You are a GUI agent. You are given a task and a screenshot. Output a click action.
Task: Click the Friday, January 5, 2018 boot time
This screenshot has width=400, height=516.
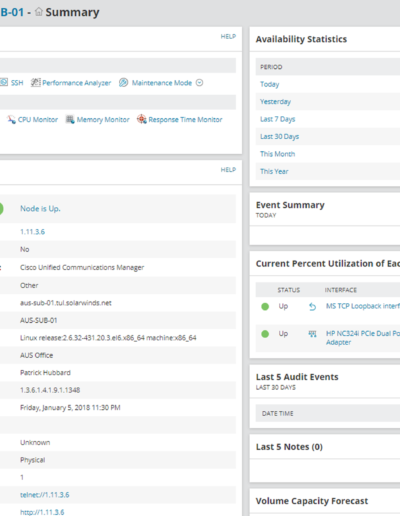point(70,407)
